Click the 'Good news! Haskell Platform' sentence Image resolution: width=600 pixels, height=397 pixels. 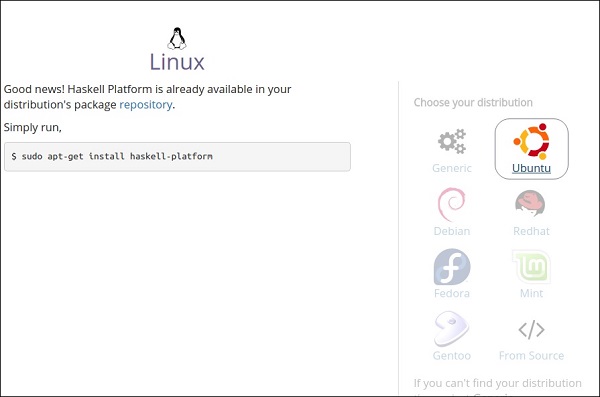coord(147,97)
